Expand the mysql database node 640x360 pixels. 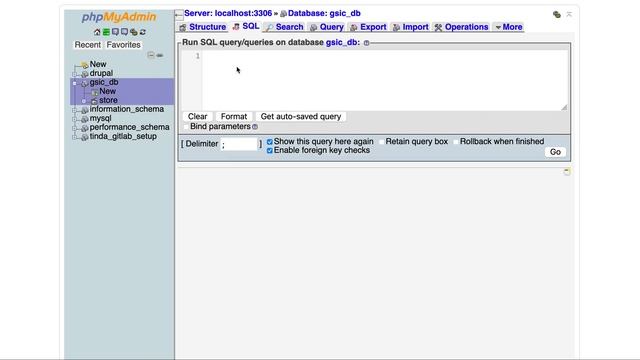pos(75,119)
